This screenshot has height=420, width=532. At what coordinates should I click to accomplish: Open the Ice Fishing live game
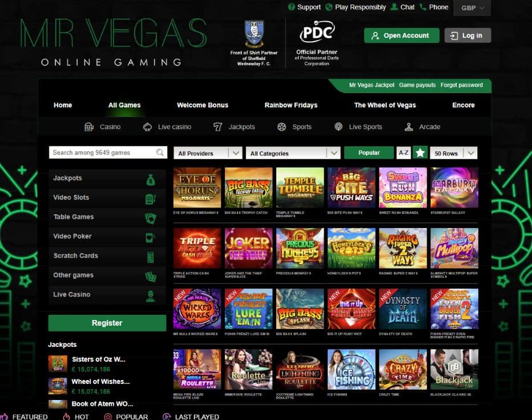coord(352,369)
